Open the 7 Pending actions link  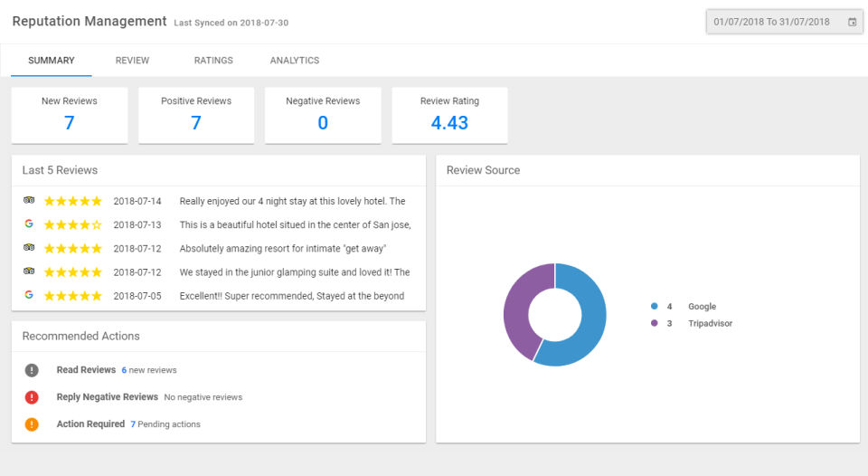pyautogui.click(x=165, y=424)
